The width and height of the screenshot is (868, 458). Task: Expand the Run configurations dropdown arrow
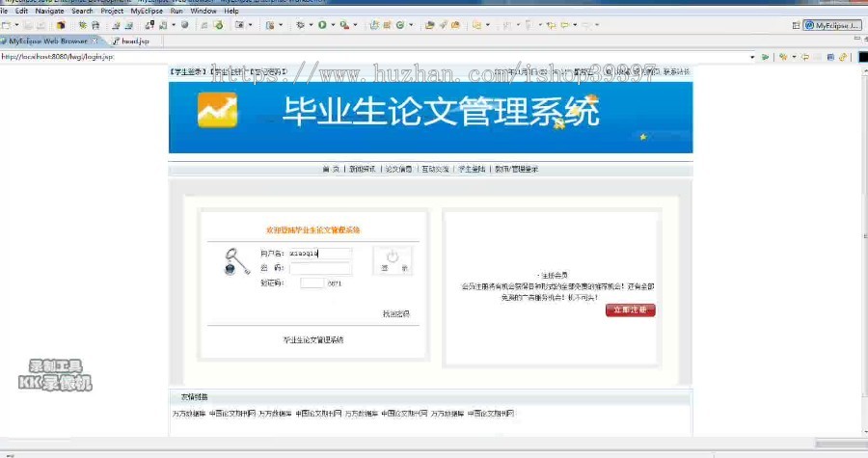point(333,25)
